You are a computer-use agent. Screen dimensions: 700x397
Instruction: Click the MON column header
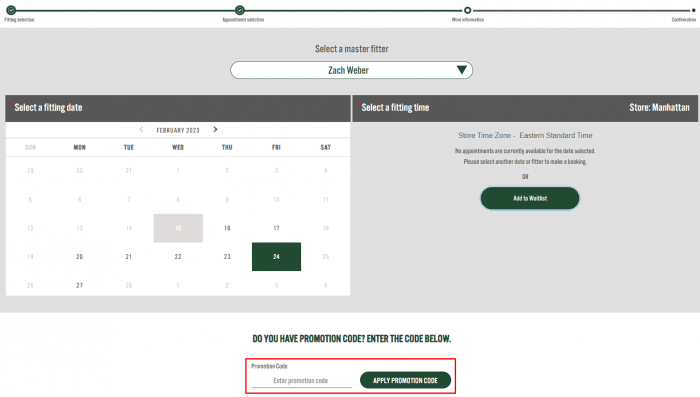pos(79,147)
